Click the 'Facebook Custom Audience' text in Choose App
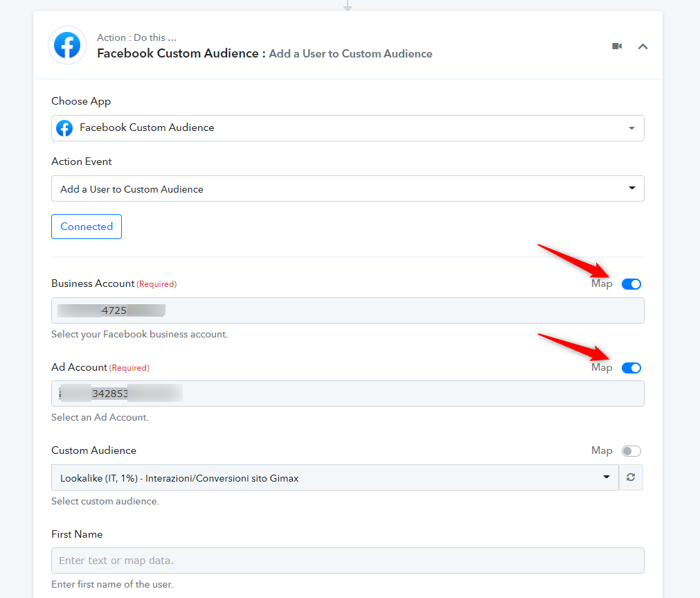Viewport: 700px width, 598px height. (147, 128)
